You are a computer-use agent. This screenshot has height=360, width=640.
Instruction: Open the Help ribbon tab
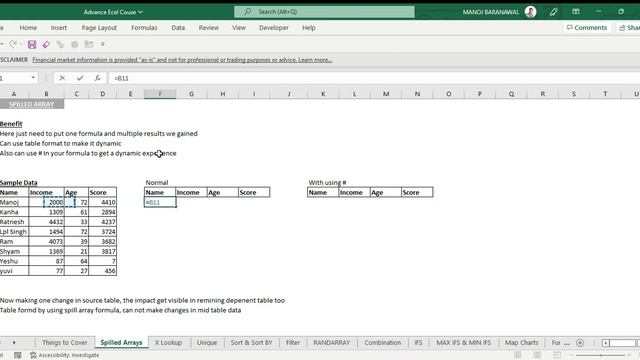(x=309, y=28)
